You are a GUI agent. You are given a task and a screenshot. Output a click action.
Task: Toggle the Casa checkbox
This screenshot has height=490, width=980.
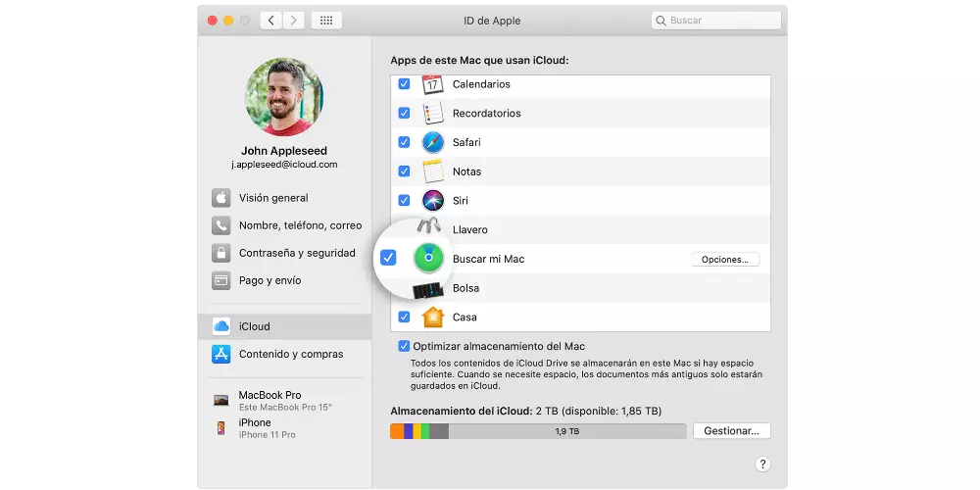click(x=404, y=317)
